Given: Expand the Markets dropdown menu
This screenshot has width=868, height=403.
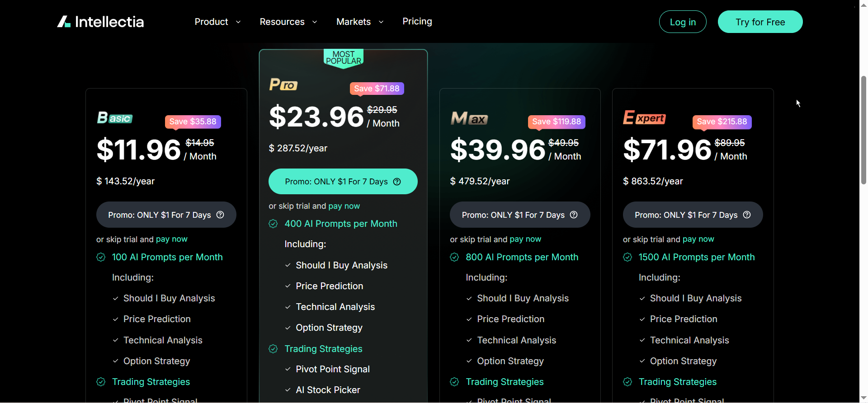Looking at the screenshot, I should (x=360, y=22).
